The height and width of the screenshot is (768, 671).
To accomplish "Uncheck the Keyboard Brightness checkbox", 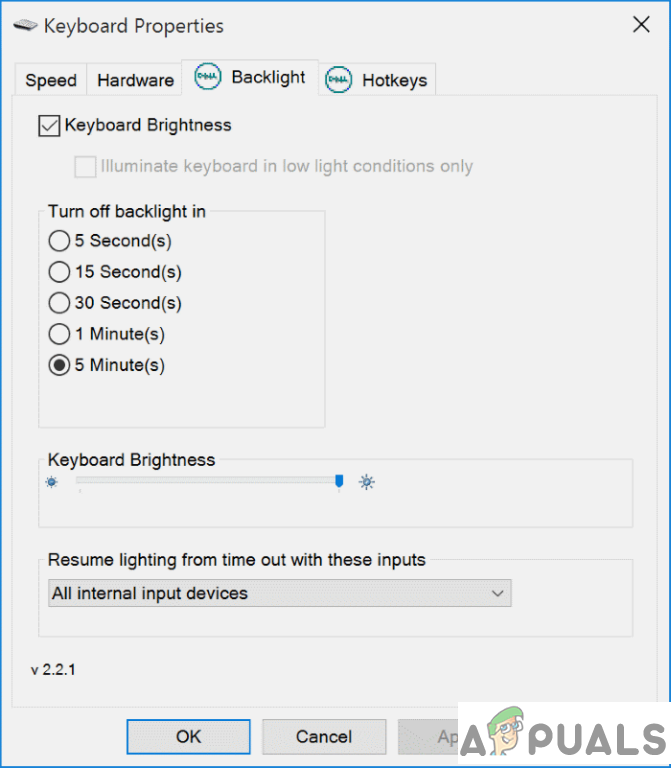I will click(x=48, y=126).
